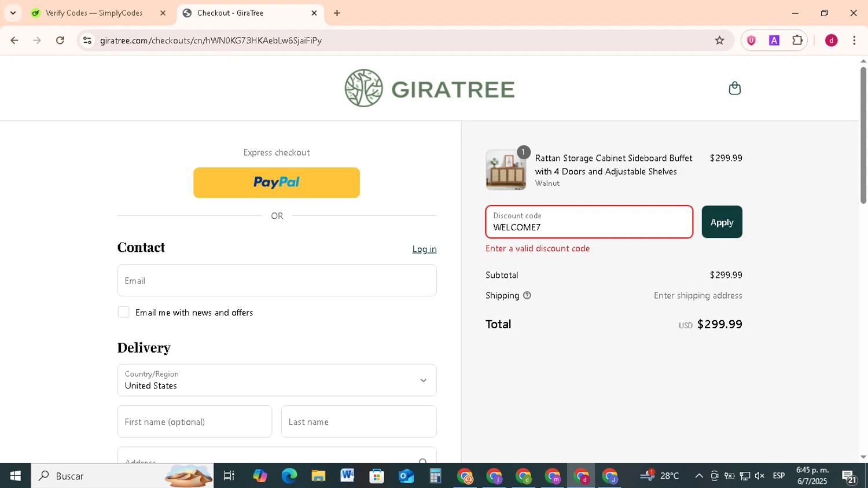Close the Checkout - GiraTree tab
Screen dimensions: 868x488
(314, 13)
